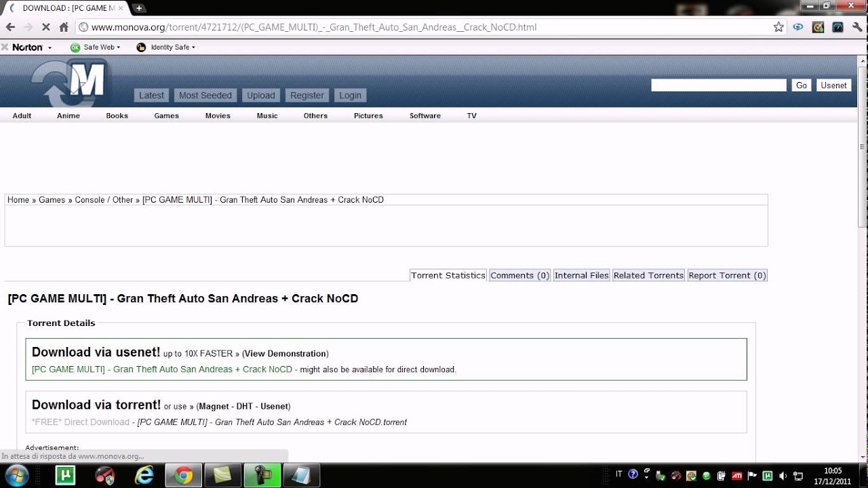Viewport: 868px width, 488px height.
Task: Open the Adult category
Action: point(22,116)
